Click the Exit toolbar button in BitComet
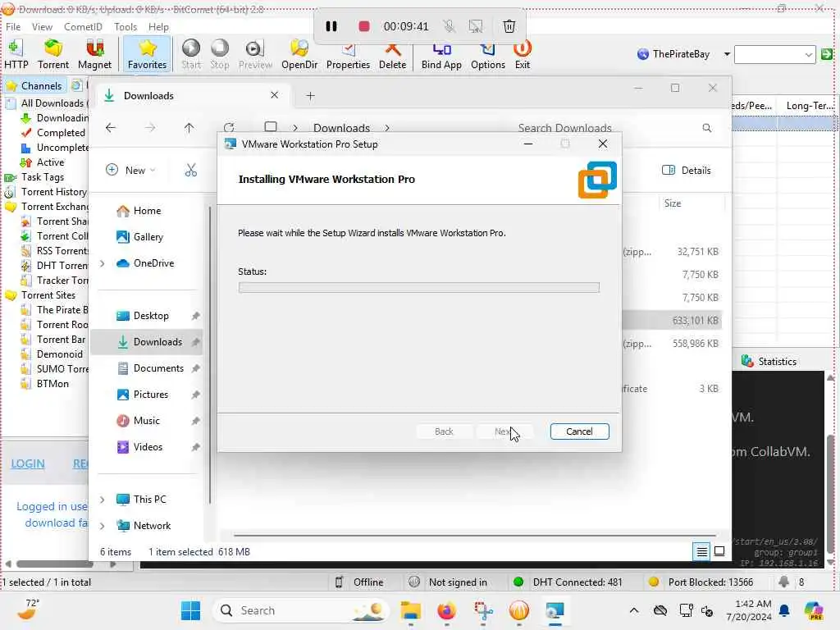The height and width of the screenshot is (630, 840). click(523, 54)
